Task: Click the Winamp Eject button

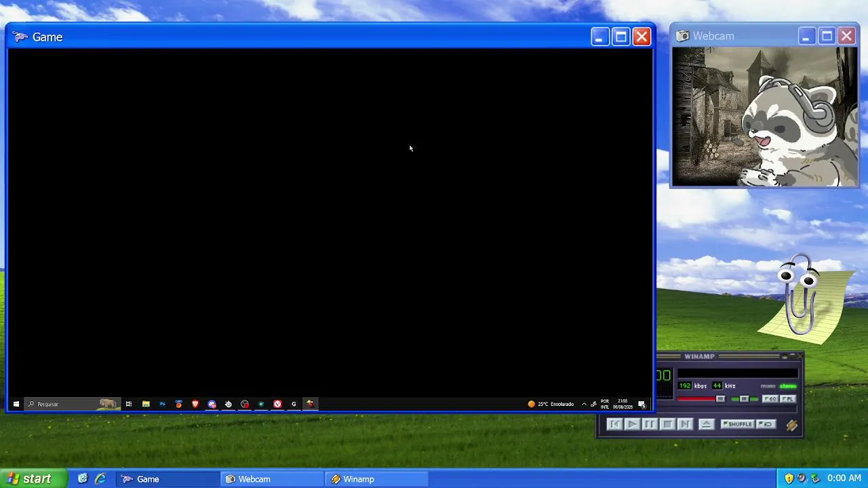Action: click(x=706, y=424)
